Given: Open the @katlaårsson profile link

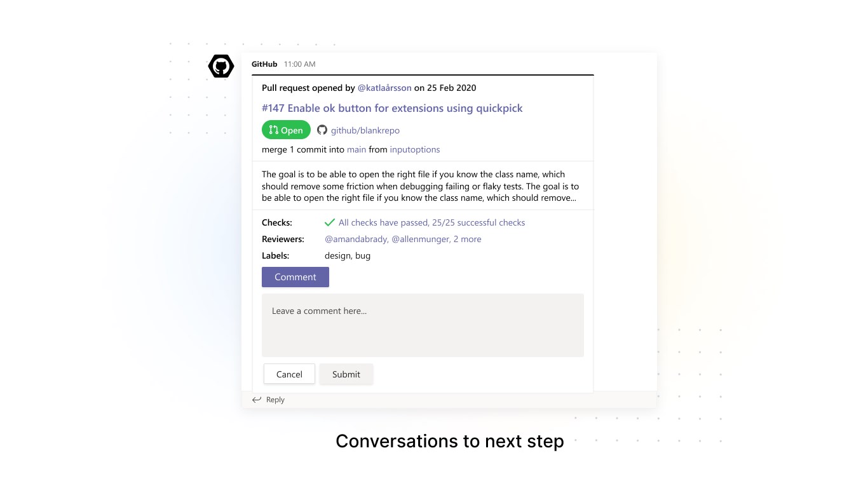Looking at the screenshot, I should 384,88.
